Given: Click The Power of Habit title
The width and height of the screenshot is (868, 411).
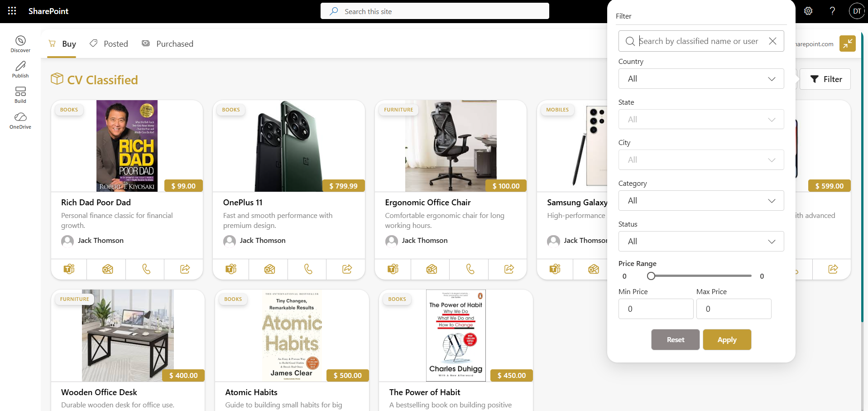Looking at the screenshot, I should pos(425,392).
